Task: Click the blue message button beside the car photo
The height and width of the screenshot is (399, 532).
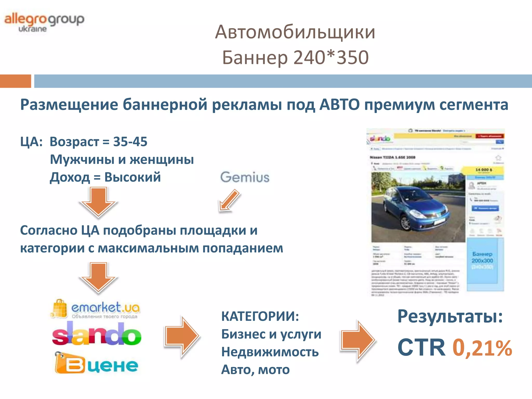Action: [x=485, y=208]
